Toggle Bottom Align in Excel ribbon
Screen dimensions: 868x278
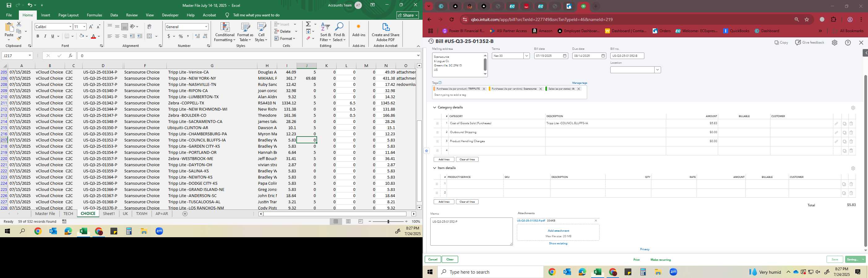125,27
